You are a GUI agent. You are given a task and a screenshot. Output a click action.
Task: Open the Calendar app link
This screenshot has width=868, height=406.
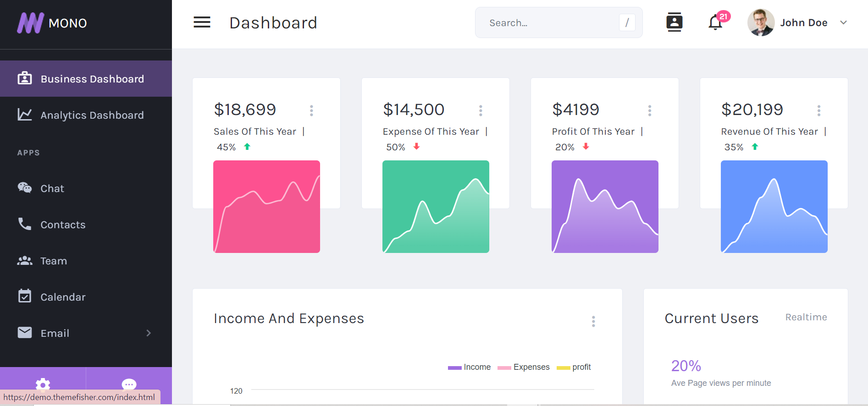63,297
